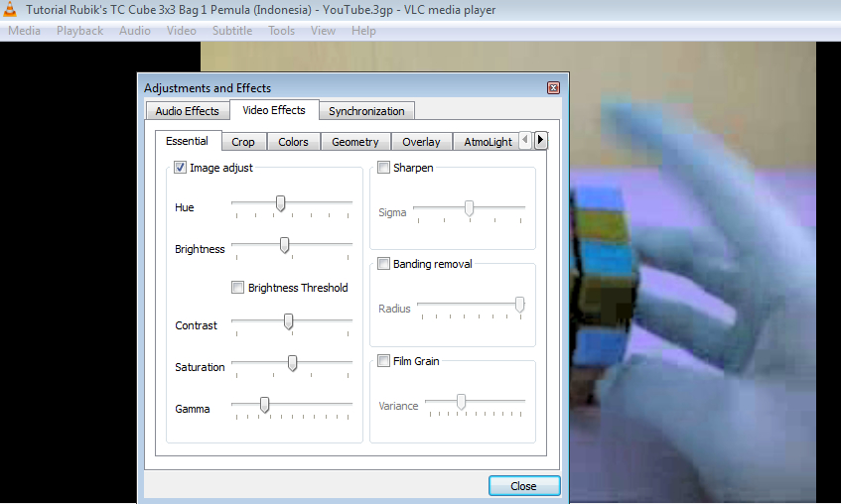Viewport: 841px width, 504px height.
Task: Switch to the Audio Effects tab
Action: click(188, 111)
